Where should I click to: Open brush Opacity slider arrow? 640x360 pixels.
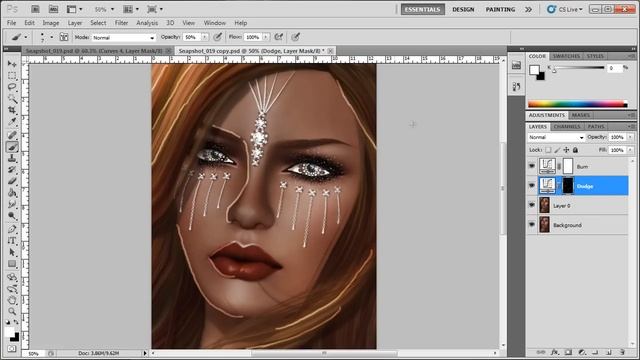[x=204, y=37]
